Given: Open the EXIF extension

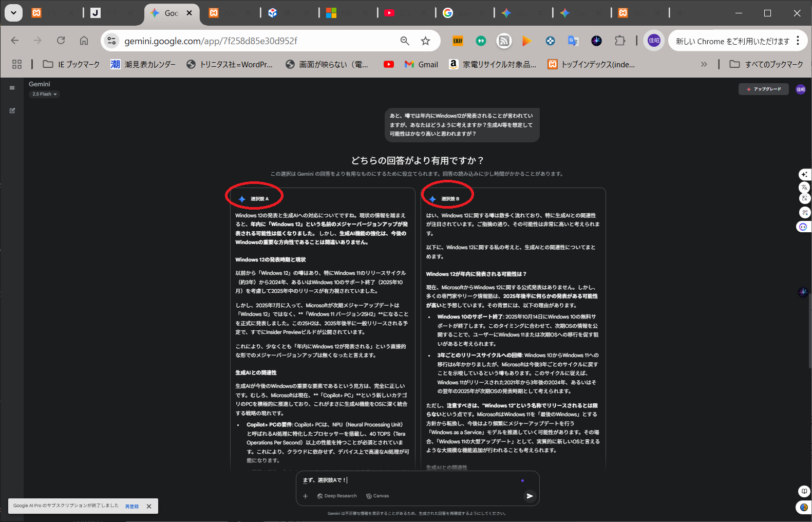Looking at the screenshot, I should [458, 41].
